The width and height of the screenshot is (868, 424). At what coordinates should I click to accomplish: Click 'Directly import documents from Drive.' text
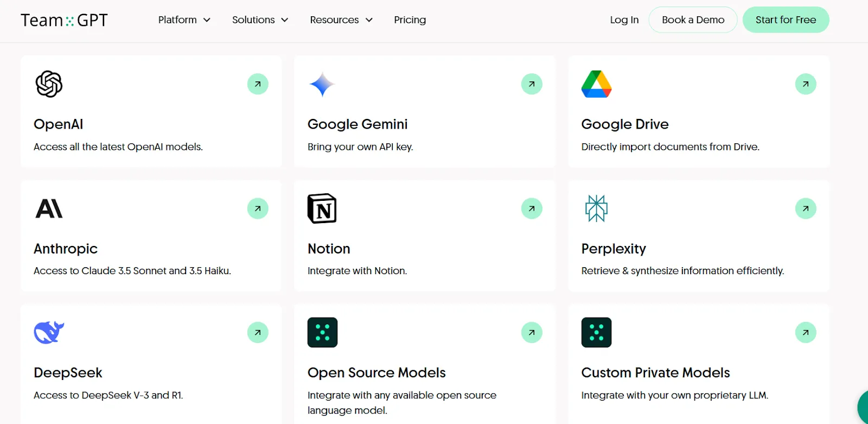coord(671,147)
